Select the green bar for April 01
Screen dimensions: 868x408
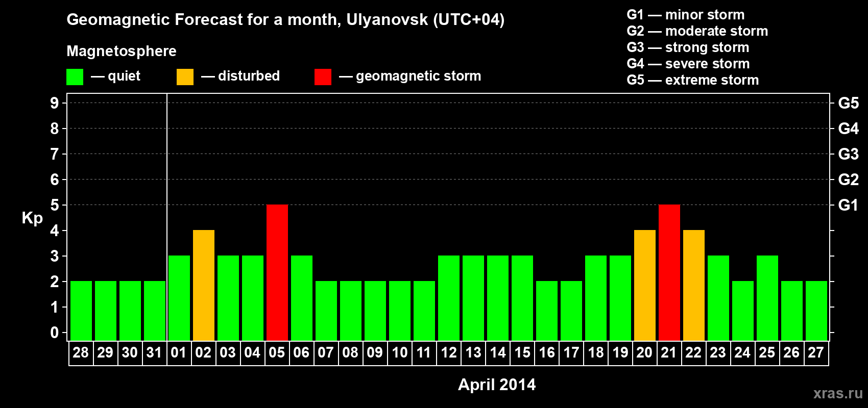pyautogui.click(x=179, y=298)
